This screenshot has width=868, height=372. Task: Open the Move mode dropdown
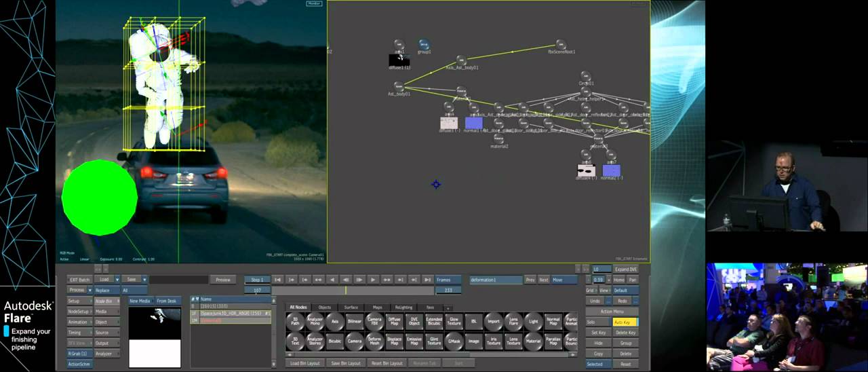[564, 280]
